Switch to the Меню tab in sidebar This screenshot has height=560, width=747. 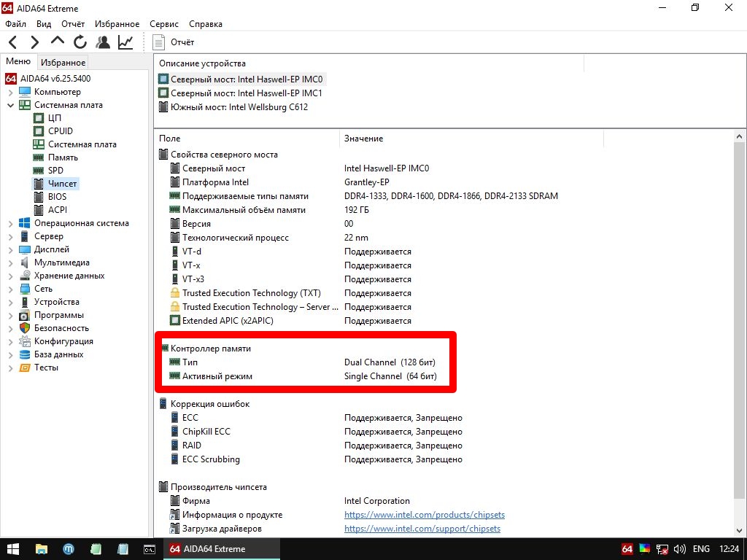coord(18,61)
